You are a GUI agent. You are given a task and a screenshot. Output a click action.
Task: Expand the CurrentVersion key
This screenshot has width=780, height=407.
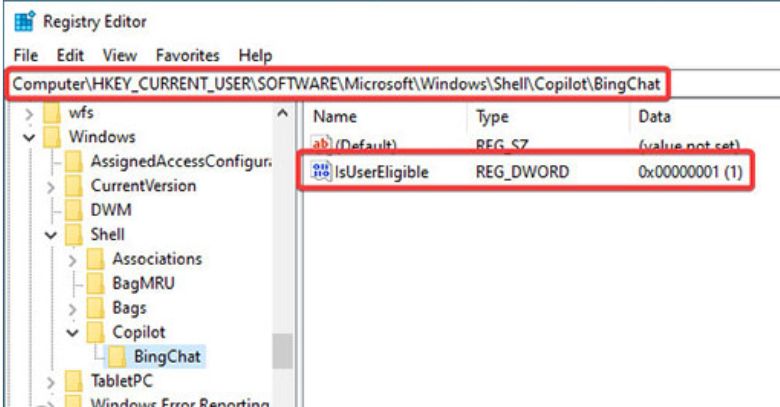pos(50,185)
